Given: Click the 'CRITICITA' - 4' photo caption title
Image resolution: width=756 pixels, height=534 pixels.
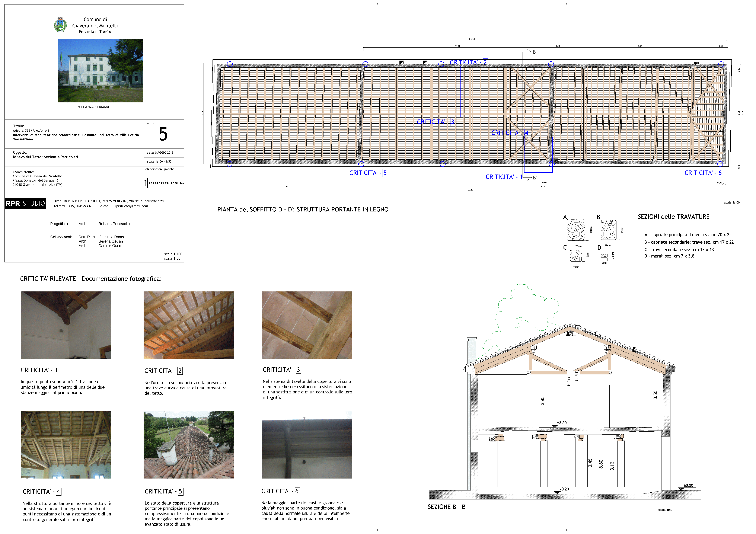Looking at the screenshot, I should (x=42, y=492).
